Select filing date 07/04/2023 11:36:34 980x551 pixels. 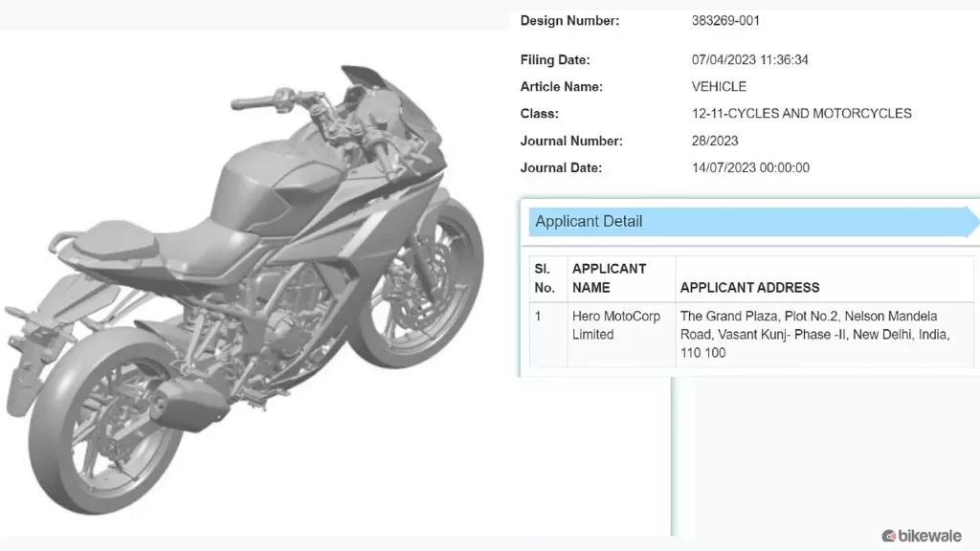750,60
